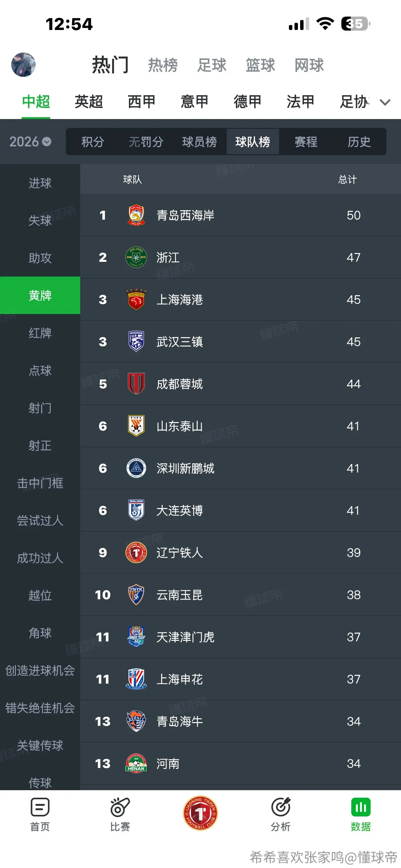Expand the league list chevron
The image size is (401, 868).
(x=385, y=102)
